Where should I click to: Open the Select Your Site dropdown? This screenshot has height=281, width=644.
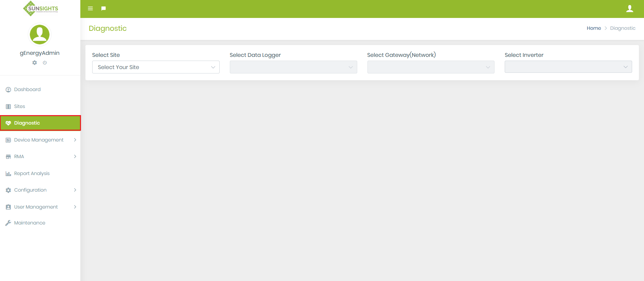coord(156,67)
